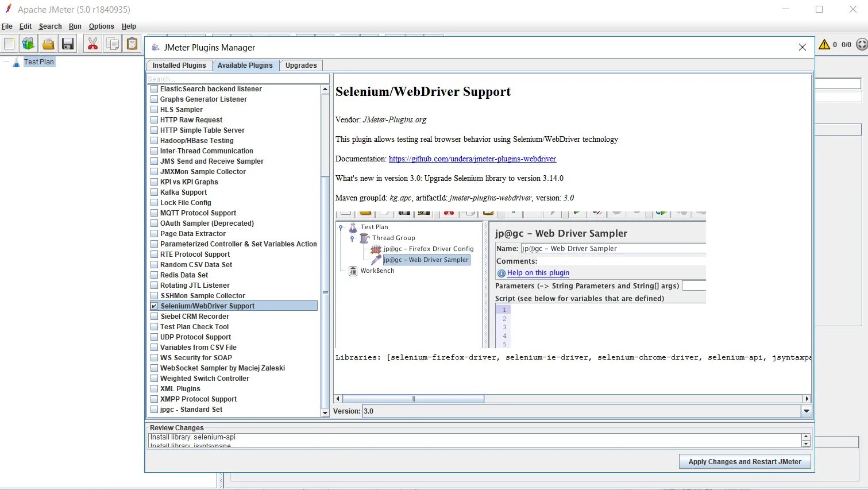868x490 pixels.
Task: Check the Random CSV Data Set plugin
Action: pos(154,265)
